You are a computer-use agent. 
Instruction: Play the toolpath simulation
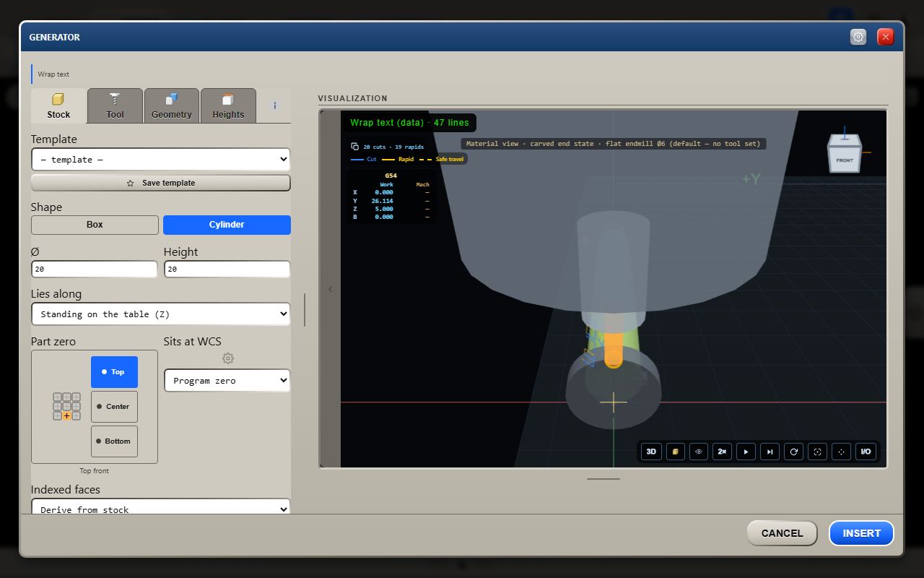pyautogui.click(x=746, y=452)
